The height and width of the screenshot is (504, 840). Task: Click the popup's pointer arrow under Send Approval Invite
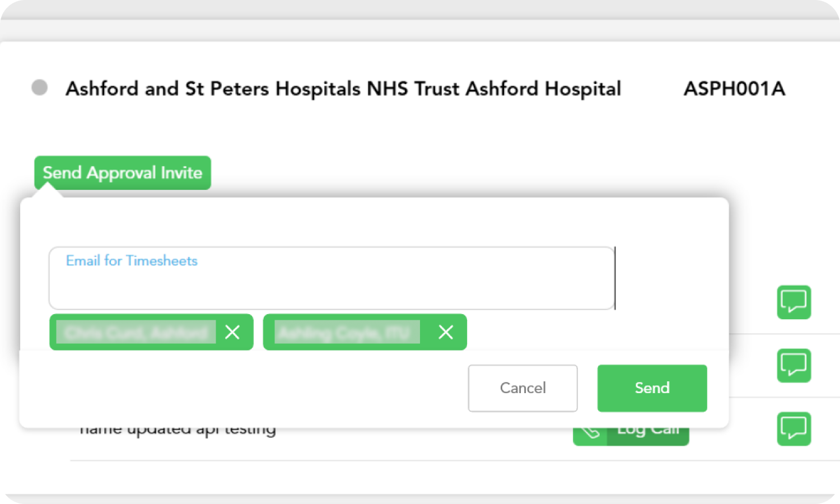click(x=48, y=191)
